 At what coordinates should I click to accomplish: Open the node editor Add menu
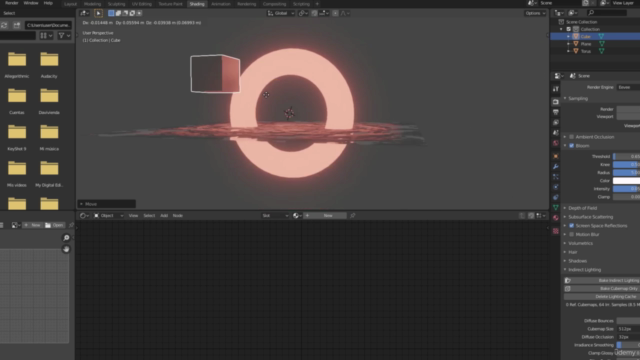[x=164, y=216]
